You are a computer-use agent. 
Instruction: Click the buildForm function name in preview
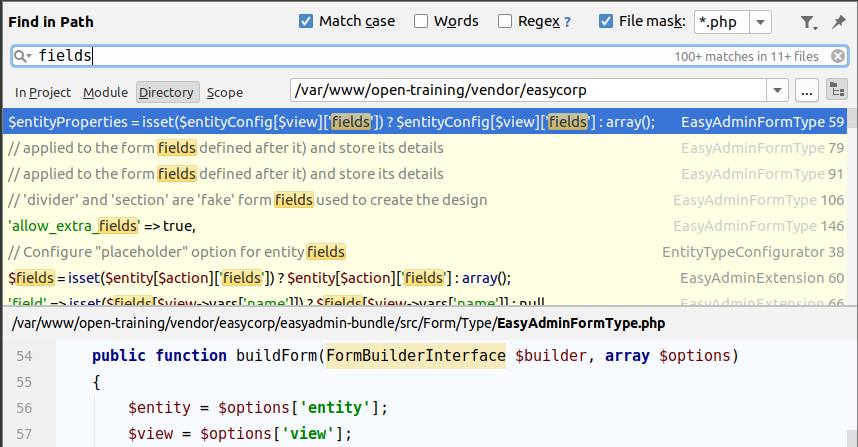(x=276, y=356)
